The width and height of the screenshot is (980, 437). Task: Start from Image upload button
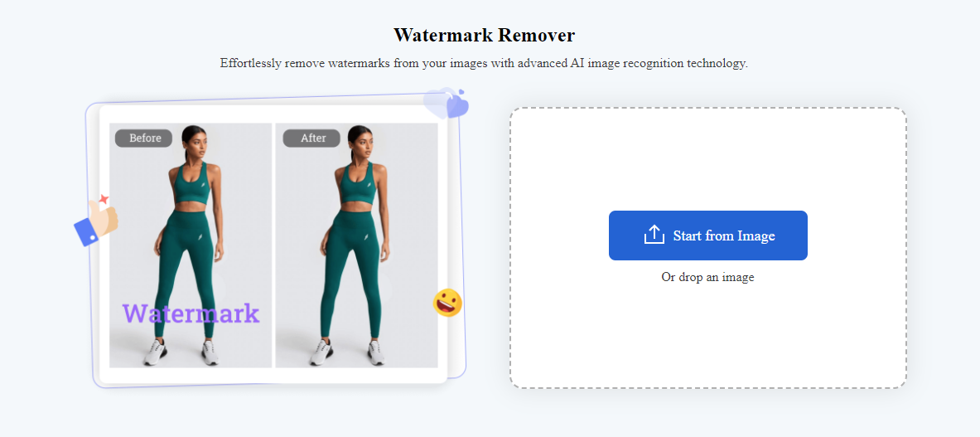(708, 235)
